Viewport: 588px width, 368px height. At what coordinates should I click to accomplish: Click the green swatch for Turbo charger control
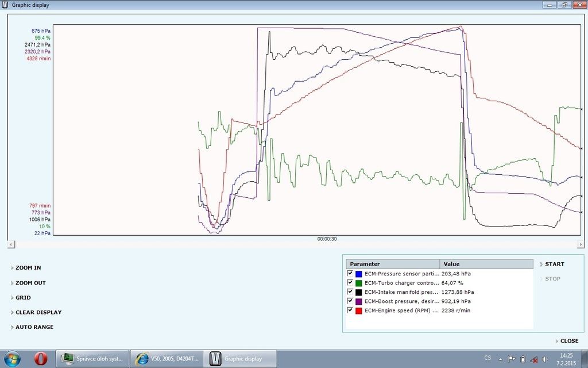coord(358,283)
